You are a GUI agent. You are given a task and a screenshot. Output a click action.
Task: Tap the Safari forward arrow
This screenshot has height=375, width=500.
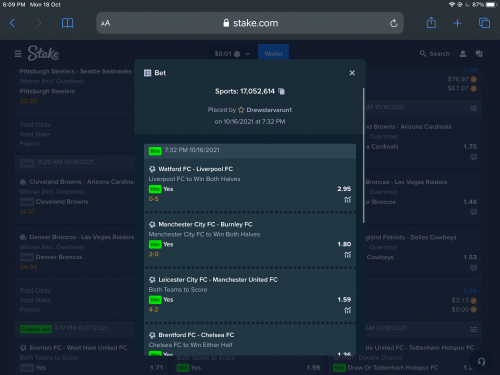pos(39,23)
